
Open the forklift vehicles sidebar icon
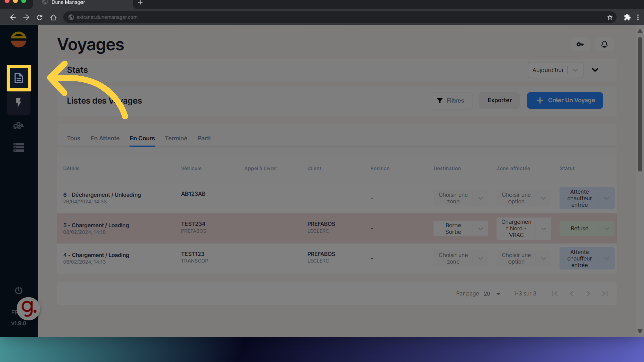tap(19, 126)
